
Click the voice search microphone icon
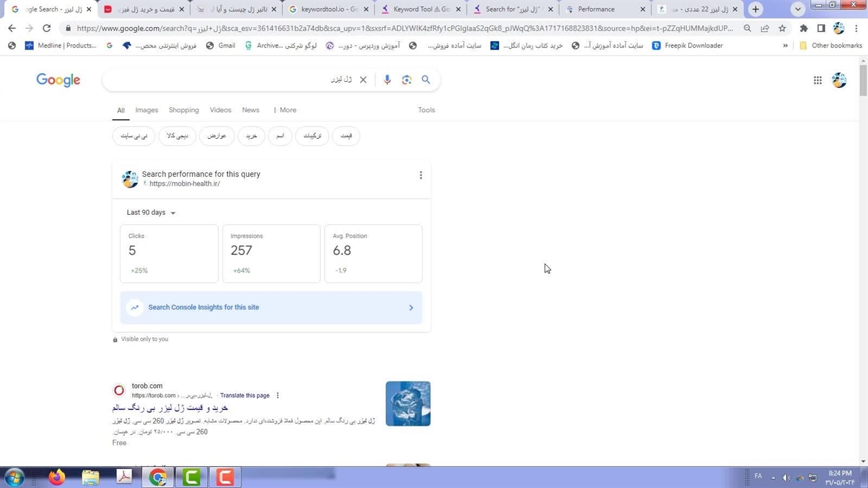387,79
